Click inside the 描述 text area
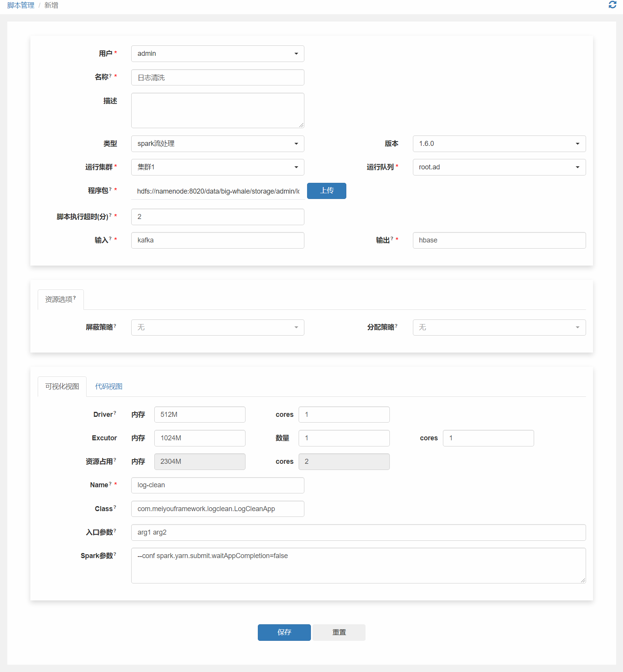The image size is (623, 672). coord(217,110)
